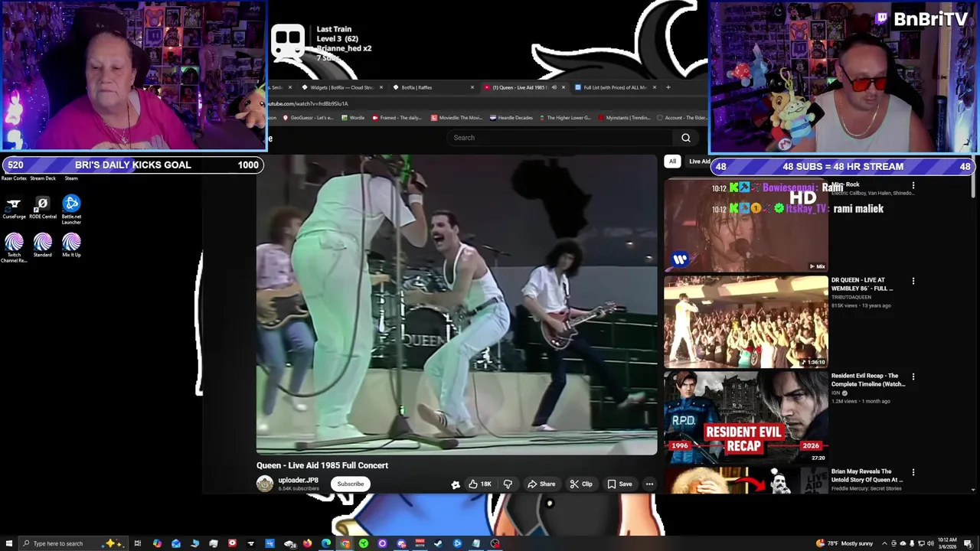Viewport: 980px width, 551px height.
Task: Click the YouTube search magnifier button
Action: pos(686,138)
